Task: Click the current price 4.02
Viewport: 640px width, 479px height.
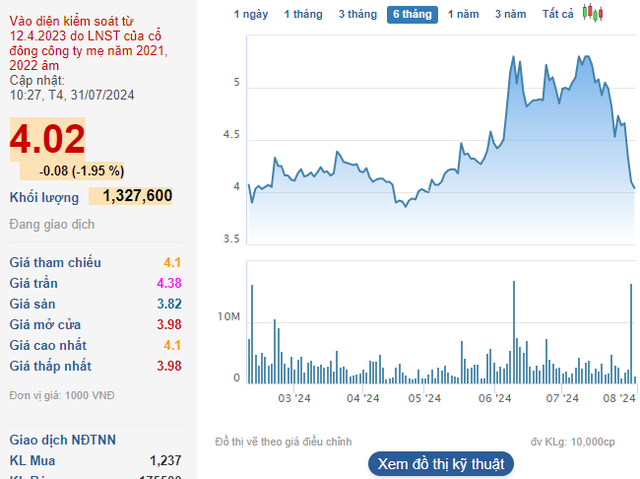Action: pos(47,139)
